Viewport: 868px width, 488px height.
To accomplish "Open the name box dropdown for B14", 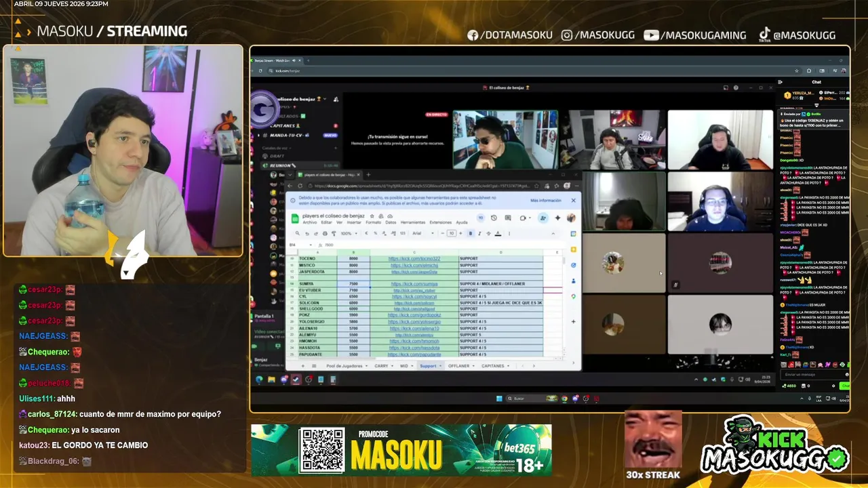I will click(x=312, y=245).
